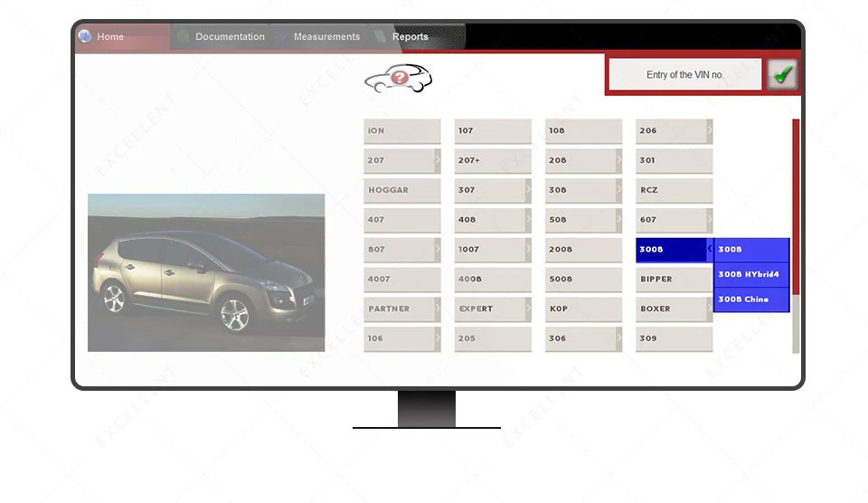868x503 pixels.
Task: Expand the 607 model arrow
Action: [709, 220]
